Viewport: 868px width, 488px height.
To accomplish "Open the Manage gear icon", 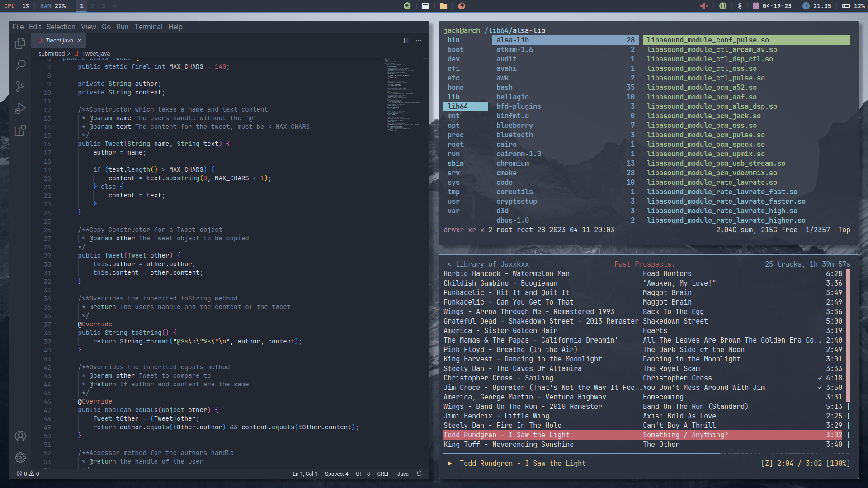I will (x=20, y=458).
